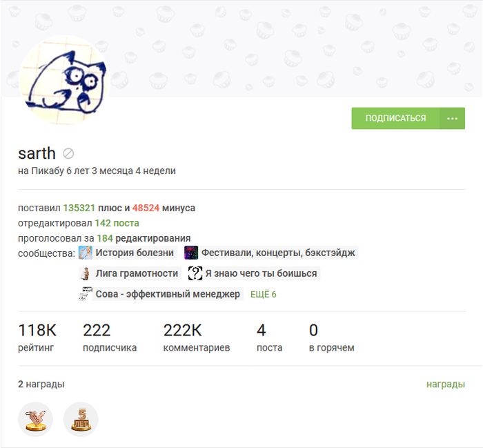View the first award medal
Viewport: 483px width, 448px height.
point(35,419)
